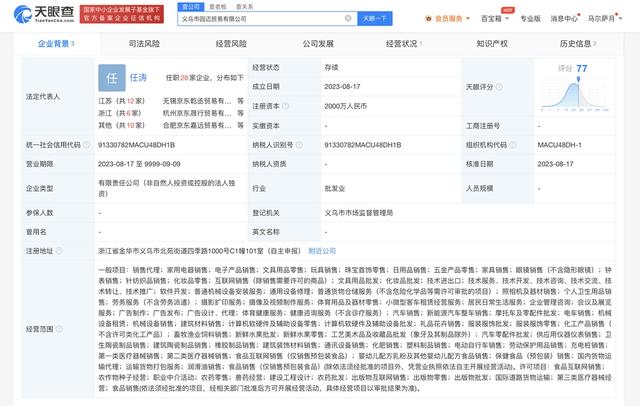Viewport: 640px width, 406px height.
Task: Click the 成立日期 value 2023-08-17
Action: click(x=342, y=87)
